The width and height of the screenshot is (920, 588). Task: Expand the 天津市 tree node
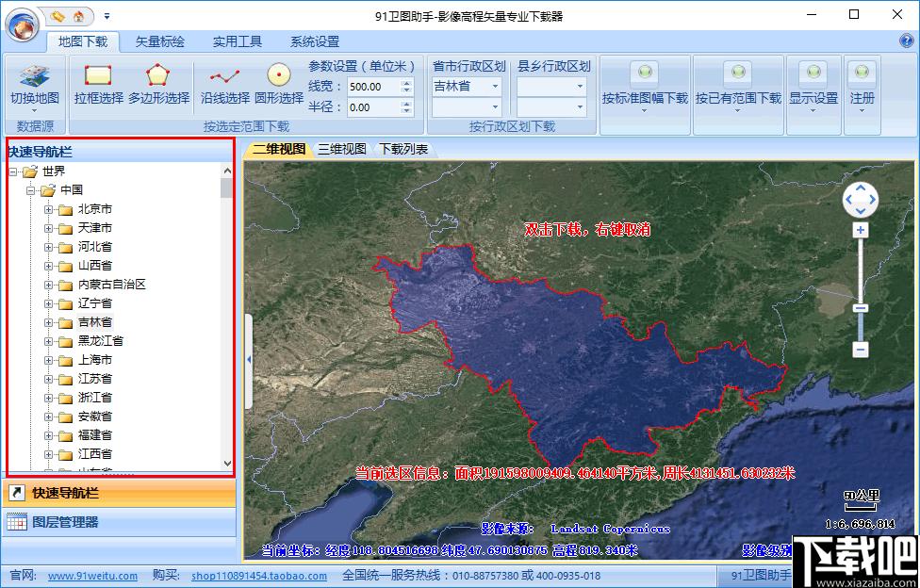click(x=49, y=228)
